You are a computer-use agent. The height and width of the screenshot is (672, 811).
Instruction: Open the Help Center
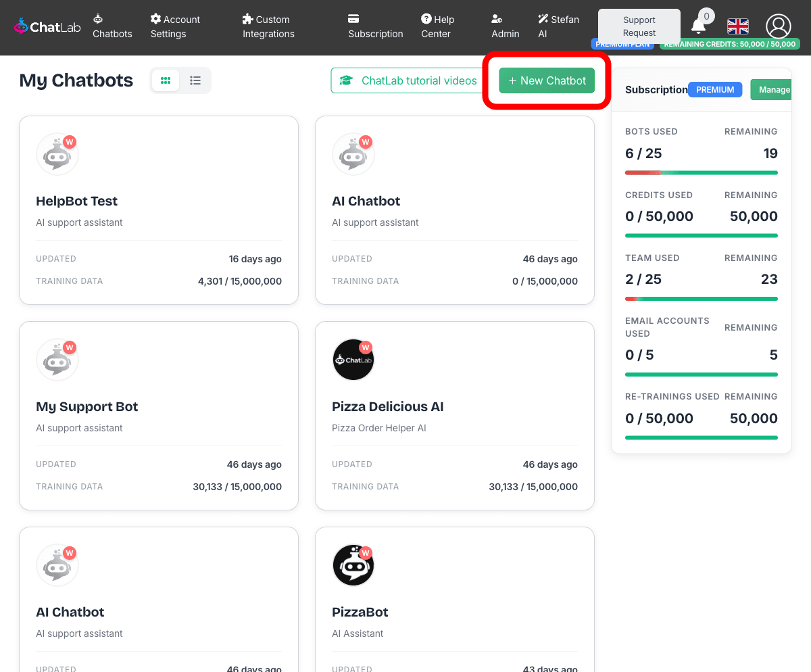pyautogui.click(x=437, y=27)
